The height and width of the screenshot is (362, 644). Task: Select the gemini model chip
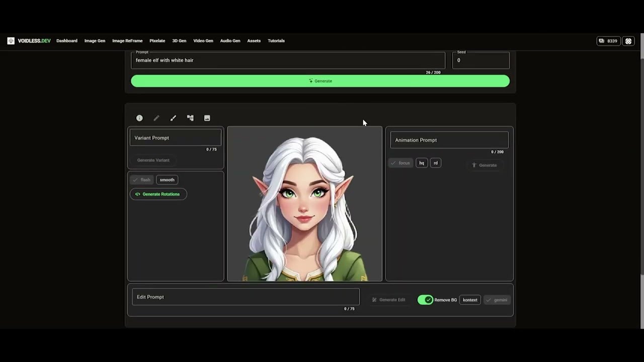point(497,300)
